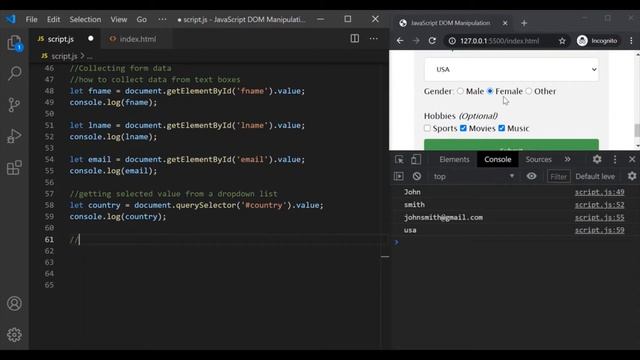Screen dimensions: 640x360
Task: Open a new browser tab
Action: click(x=524, y=23)
